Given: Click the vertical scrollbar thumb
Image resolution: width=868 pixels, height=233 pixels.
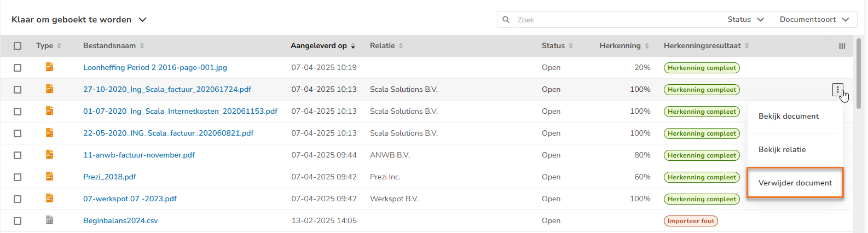Looking at the screenshot, I should coord(860,66).
